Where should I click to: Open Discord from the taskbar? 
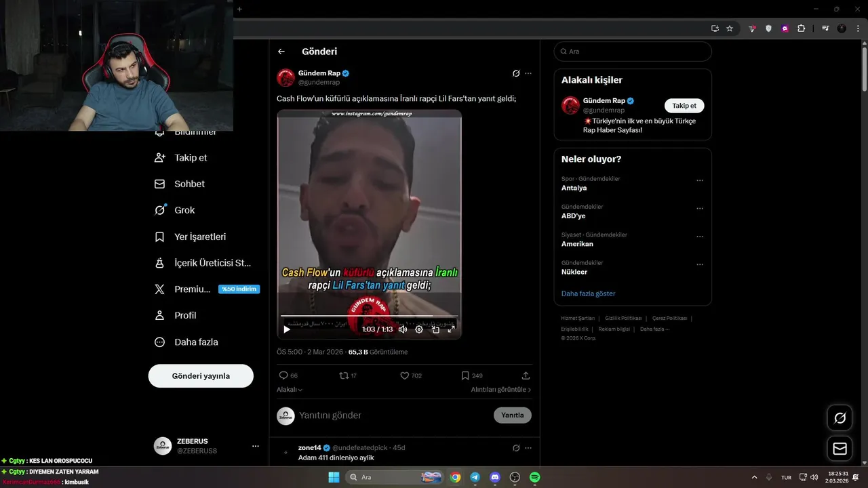click(495, 477)
